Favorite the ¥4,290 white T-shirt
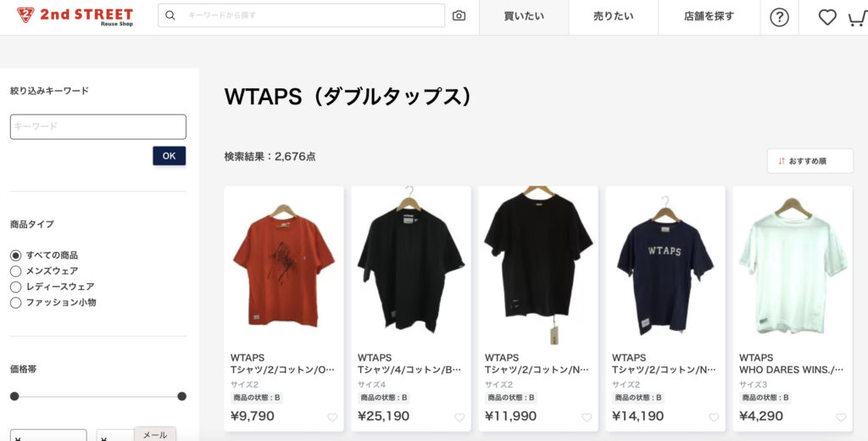This screenshot has width=868, height=441. click(x=841, y=418)
